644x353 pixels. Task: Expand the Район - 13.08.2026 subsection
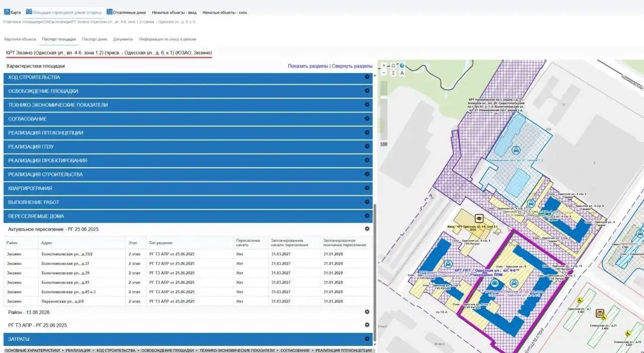click(188, 312)
